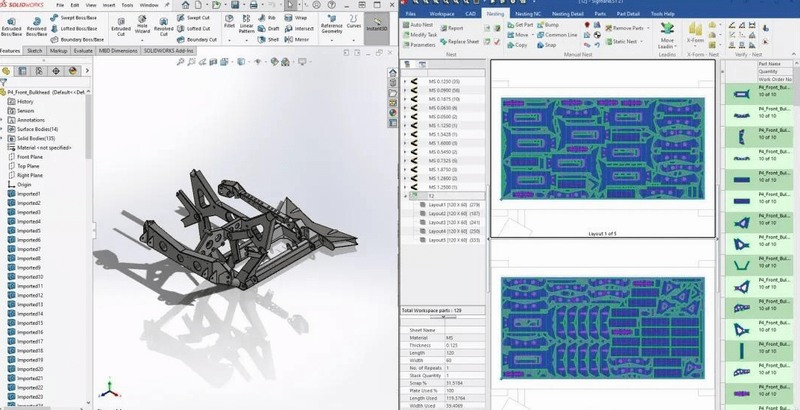Click the Move Lead-in tool
Viewport: 800px width, 410px height.
pos(667,30)
